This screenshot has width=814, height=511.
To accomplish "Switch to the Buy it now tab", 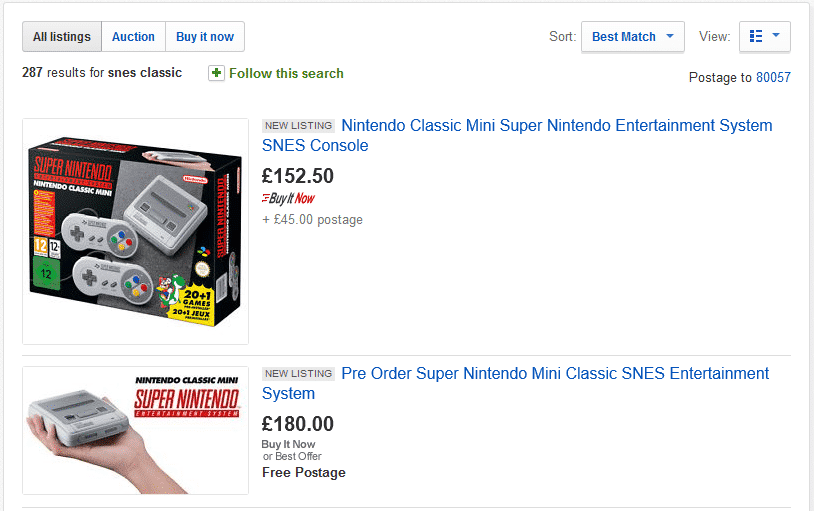I will (x=205, y=37).
